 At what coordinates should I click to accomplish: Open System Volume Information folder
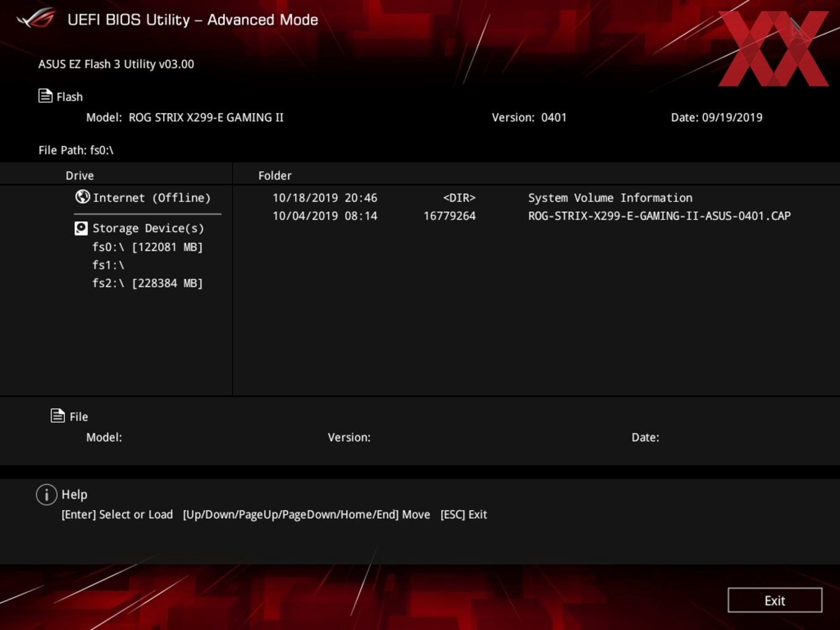tap(610, 198)
